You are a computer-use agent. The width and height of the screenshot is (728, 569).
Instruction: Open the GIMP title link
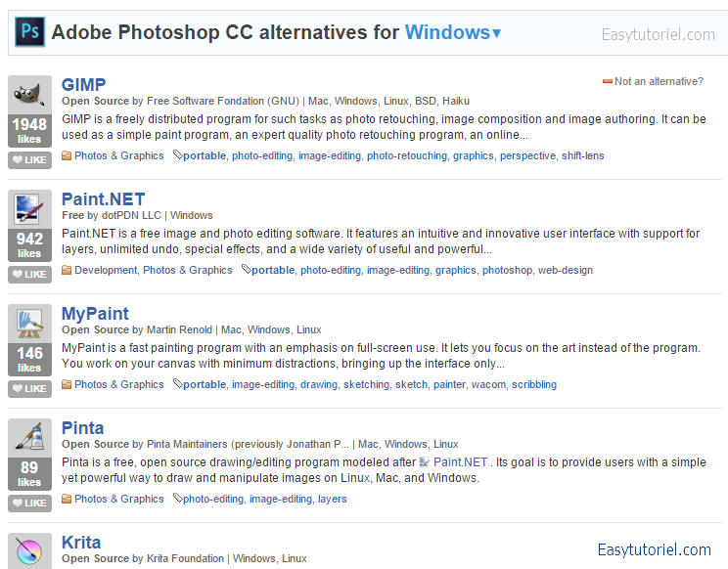[x=83, y=85]
